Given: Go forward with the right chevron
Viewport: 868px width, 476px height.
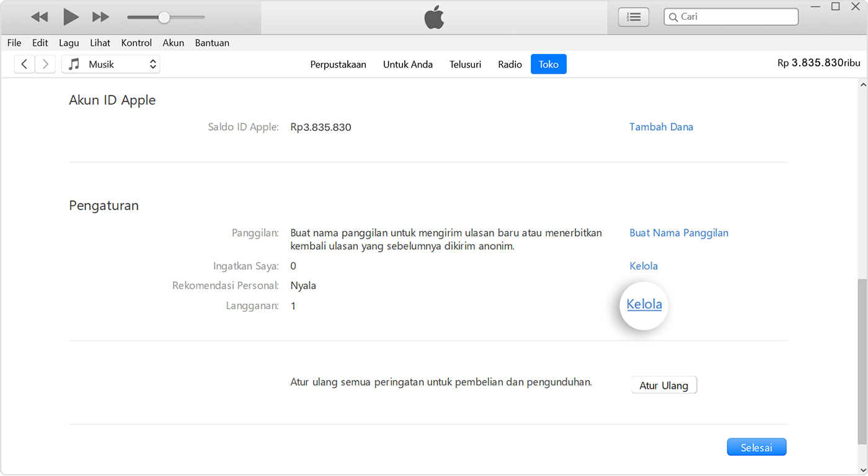Looking at the screenshot, I should tap(45, 64).
